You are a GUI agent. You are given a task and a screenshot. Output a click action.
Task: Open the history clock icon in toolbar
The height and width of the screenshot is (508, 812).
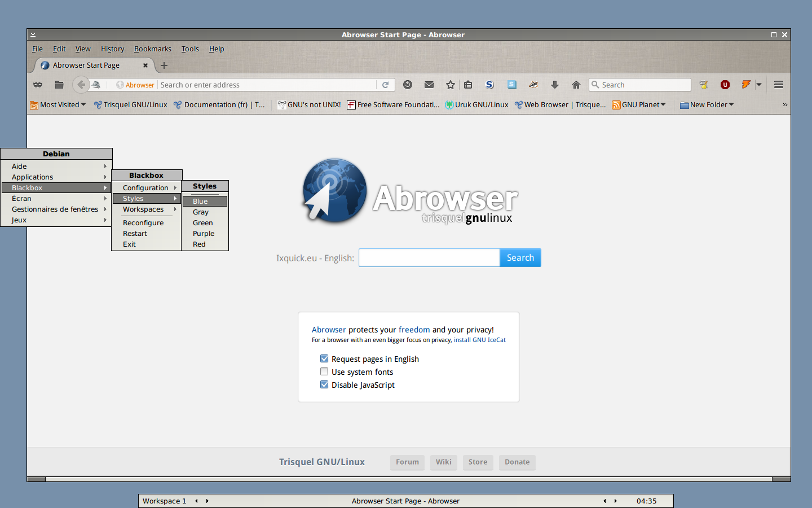point(408,85)
